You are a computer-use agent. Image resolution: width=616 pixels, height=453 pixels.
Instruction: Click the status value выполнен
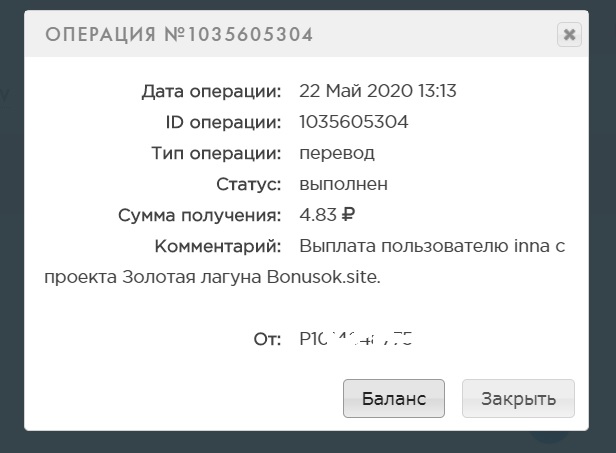[343, 184]
